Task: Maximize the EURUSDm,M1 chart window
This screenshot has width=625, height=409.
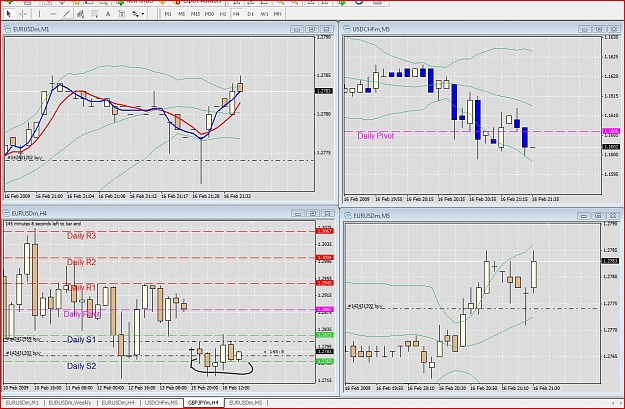Action: pos(312,29)
